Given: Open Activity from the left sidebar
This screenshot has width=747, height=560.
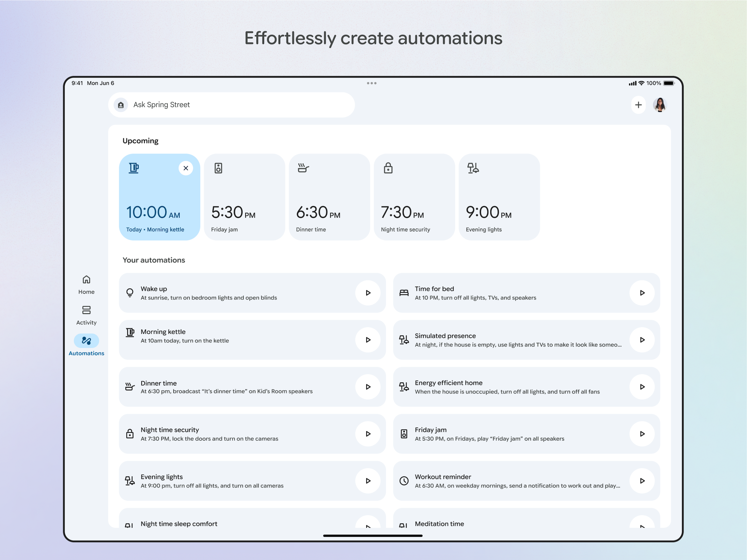Looking at the screenshot, I should click(86, 310).
